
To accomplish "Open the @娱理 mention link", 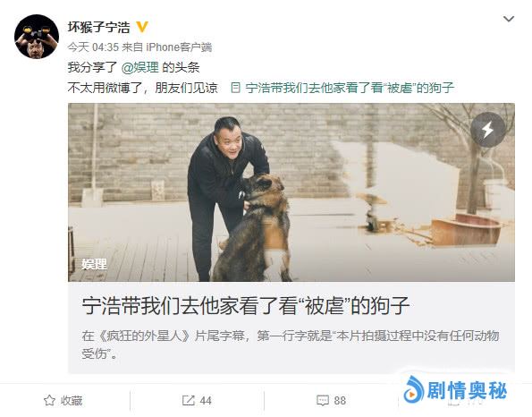I will pos(139,68).
